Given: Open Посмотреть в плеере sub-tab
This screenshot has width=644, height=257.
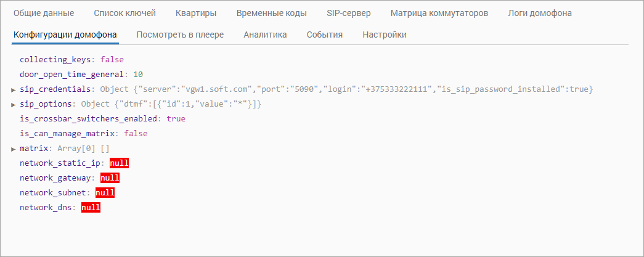Looking at the screenshot, I should (180, 35).
